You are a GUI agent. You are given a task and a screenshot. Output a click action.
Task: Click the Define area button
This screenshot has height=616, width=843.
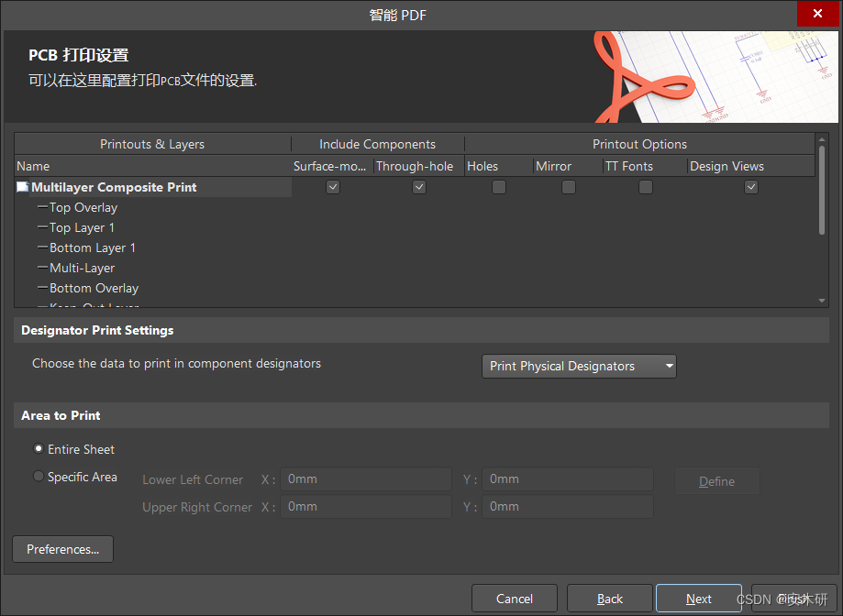[716, 480]
